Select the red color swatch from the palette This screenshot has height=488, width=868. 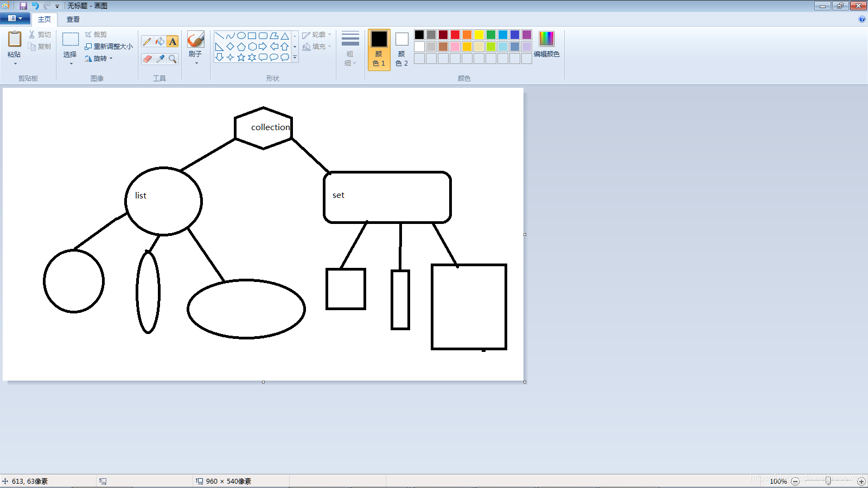(455, 34)
